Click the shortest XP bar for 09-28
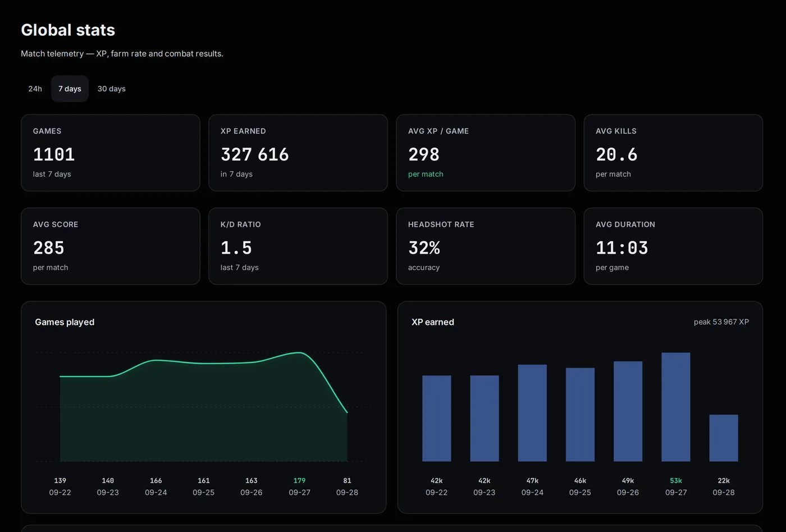The height and width of the screenshot is (532, 786). [x=724, y=438]
